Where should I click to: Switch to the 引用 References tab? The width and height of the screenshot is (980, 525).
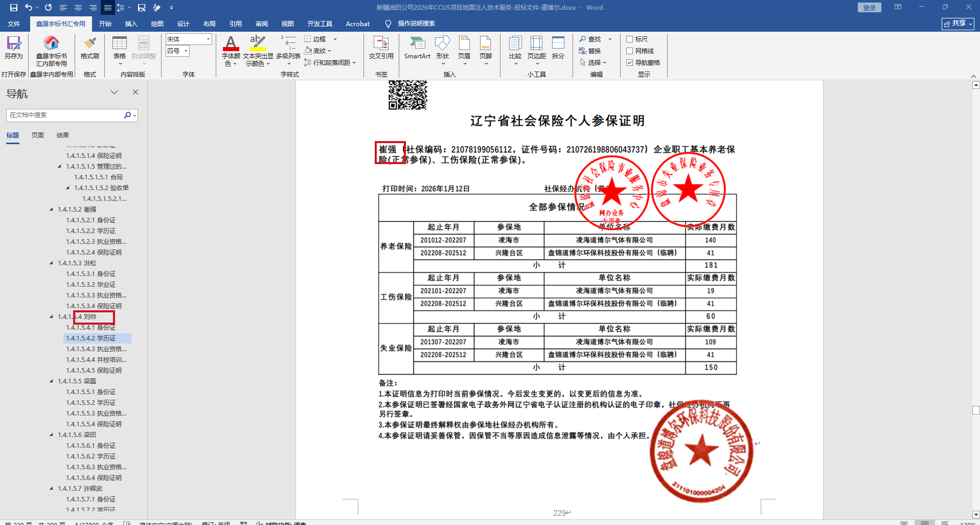(236, 24)
